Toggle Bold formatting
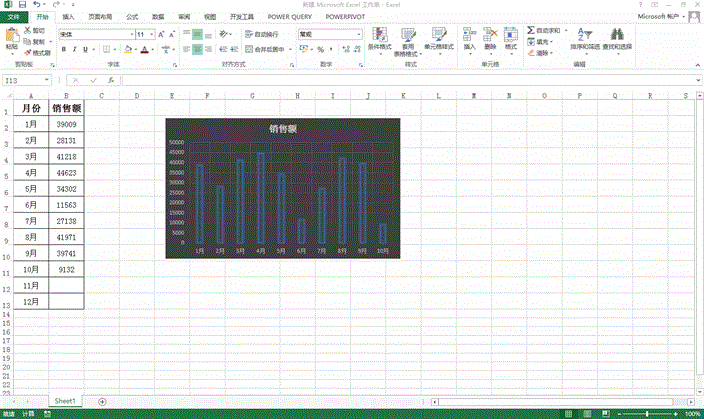The width and height of the screenshot is (704, 419). click(61, 49)
